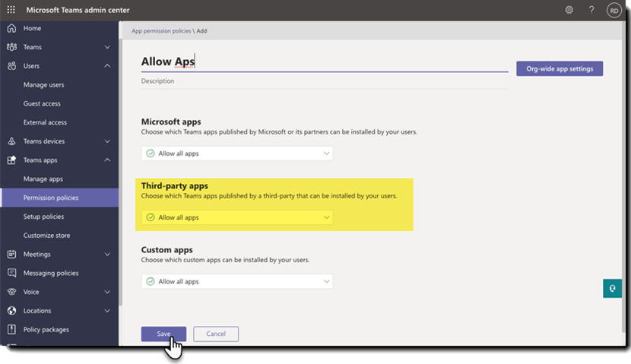Open the help question mark icon
This screenshot has height=364, width=631.
(591, 10)
